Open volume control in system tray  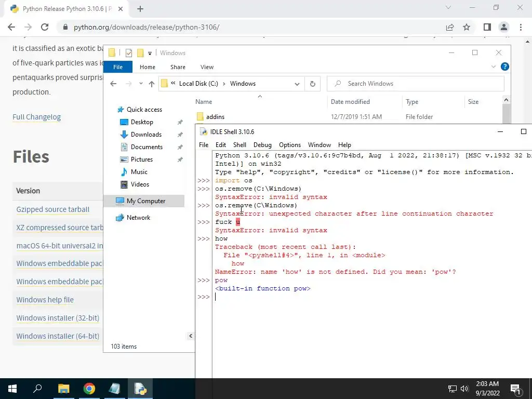tap(464, 389)
